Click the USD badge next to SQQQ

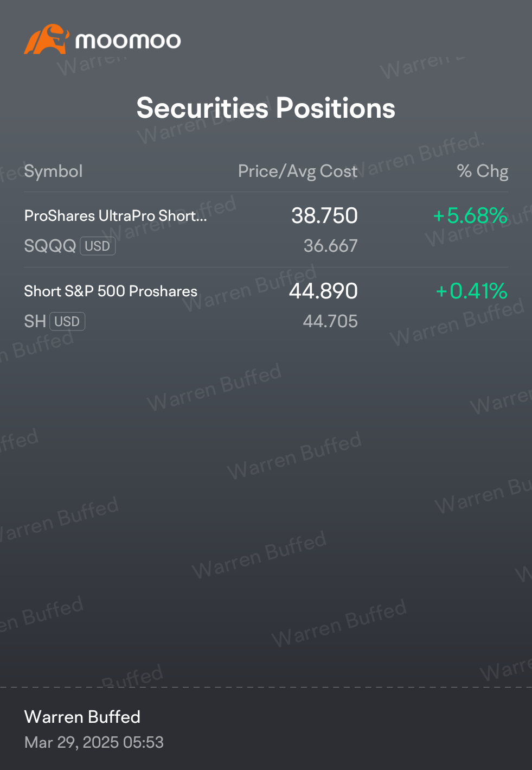coord(98,246)
